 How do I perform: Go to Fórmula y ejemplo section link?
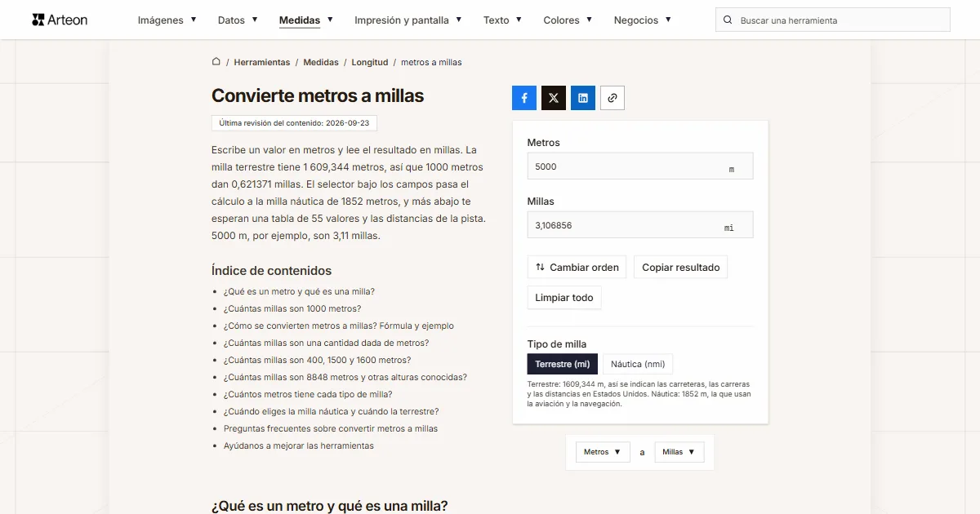[x=339, y=326]
